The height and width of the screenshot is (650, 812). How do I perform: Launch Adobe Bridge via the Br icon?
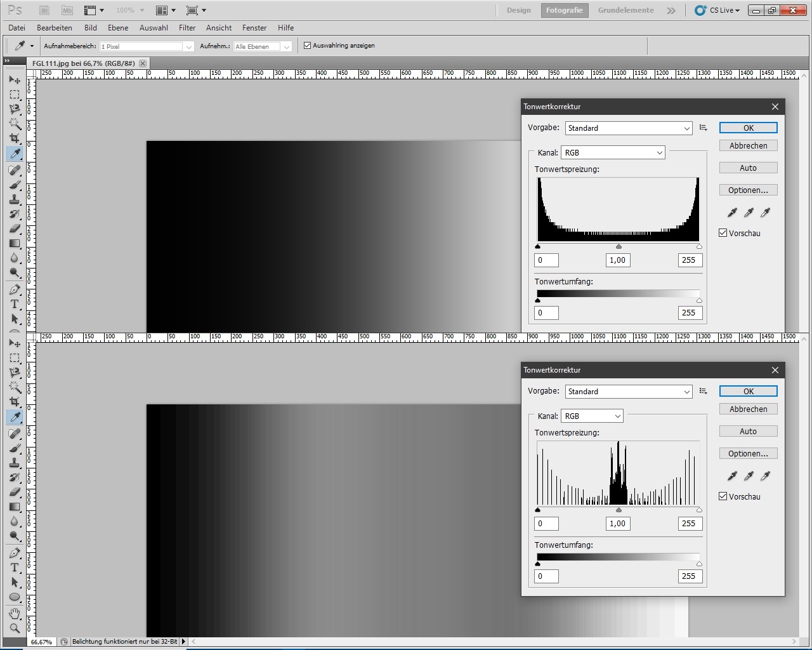(x=44, y=10)
